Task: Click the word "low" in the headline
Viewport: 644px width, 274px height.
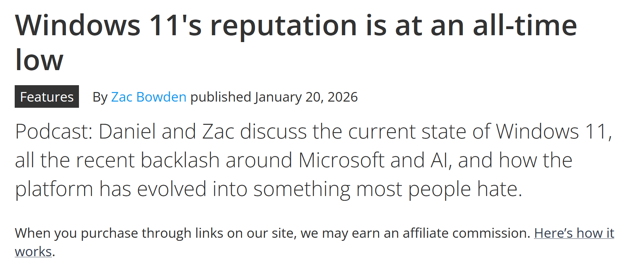Action: [39, 60]
